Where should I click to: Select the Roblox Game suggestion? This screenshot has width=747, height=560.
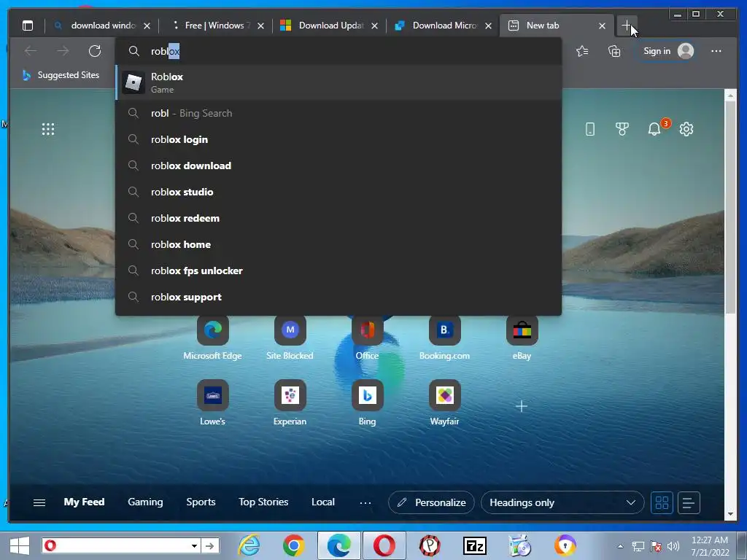[x=338, y=82]
